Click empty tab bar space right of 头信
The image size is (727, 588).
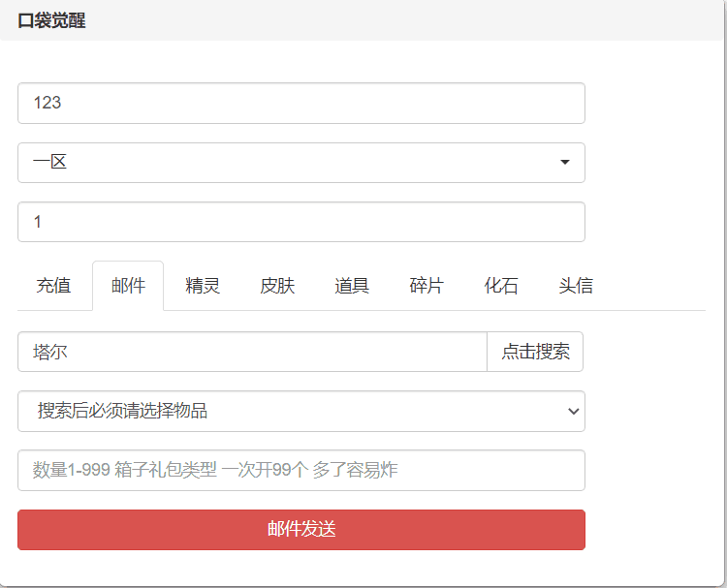point(659,286)
